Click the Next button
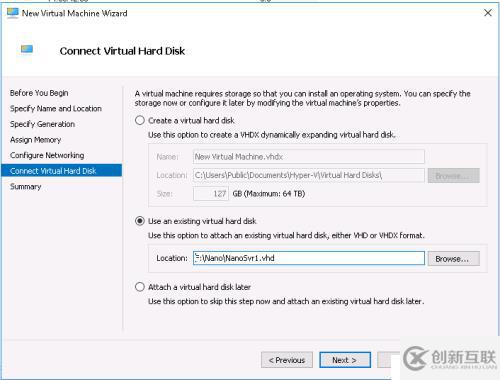500x380 pixels. coord(345,360)
